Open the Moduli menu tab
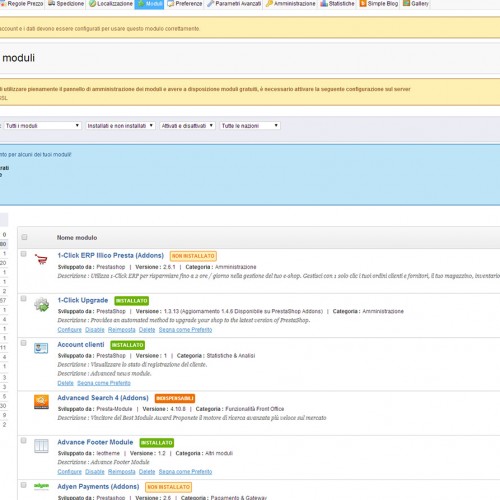 point(149,4)
